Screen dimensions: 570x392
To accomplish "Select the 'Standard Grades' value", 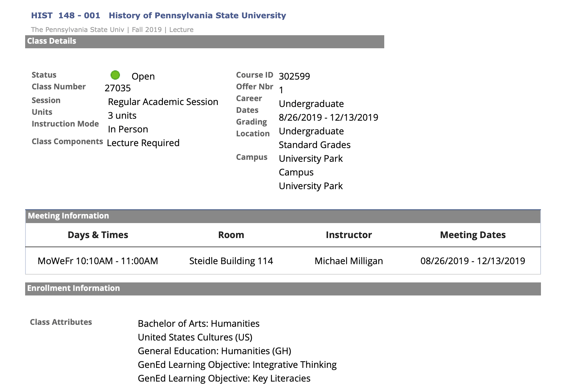I will (315, 145).
